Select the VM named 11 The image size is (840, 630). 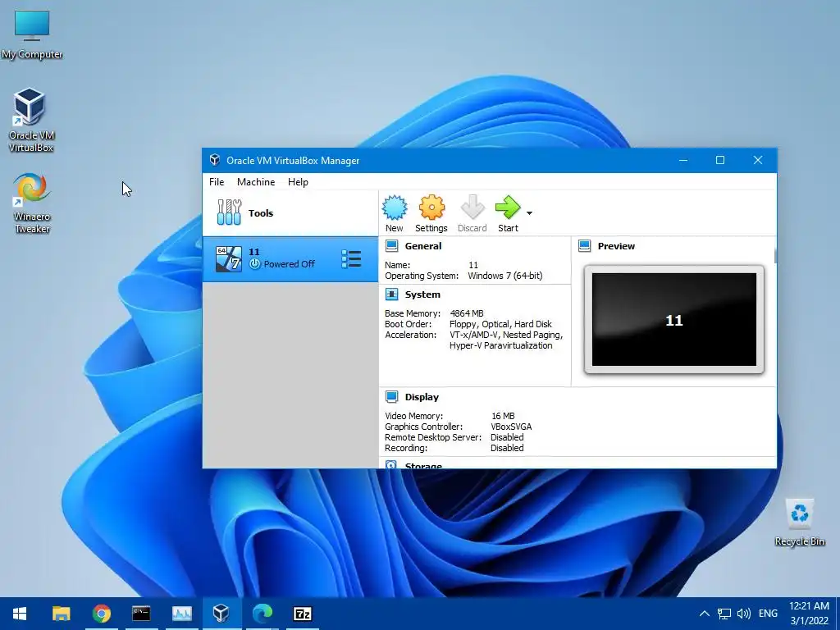[290, 259]
